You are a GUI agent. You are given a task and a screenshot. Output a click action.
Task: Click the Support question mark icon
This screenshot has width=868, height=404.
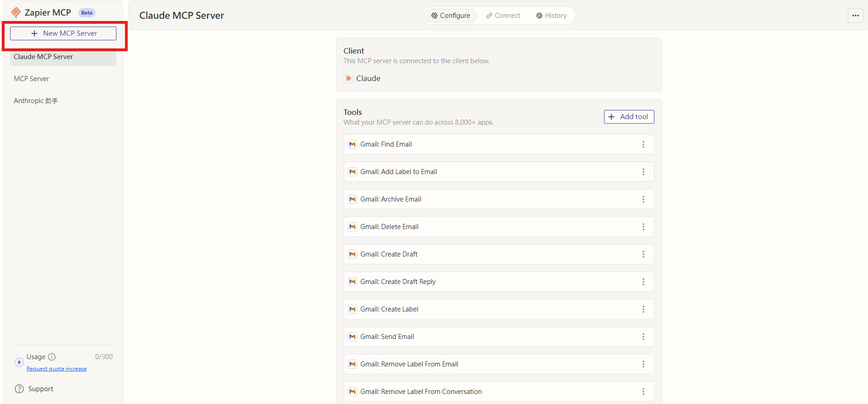pyautogui.click(x=19, y=389)
